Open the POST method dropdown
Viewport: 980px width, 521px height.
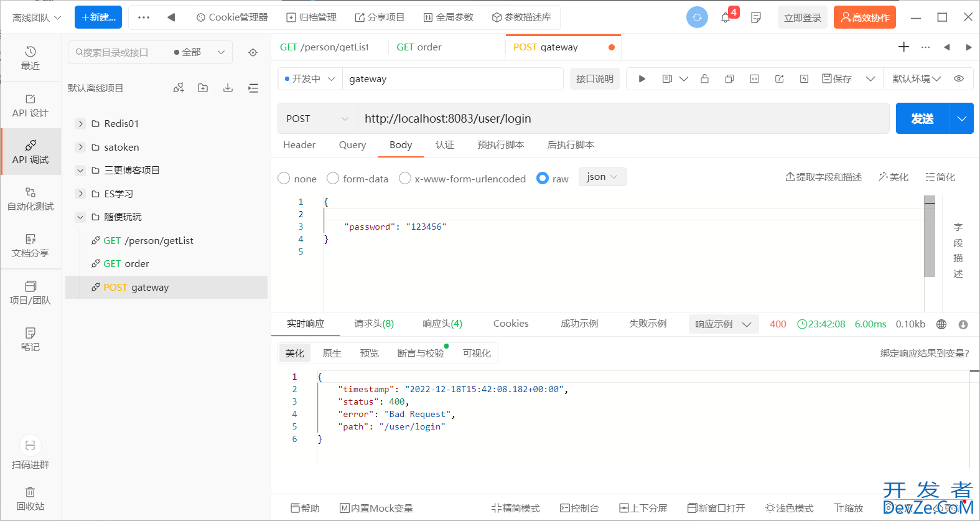317,118
